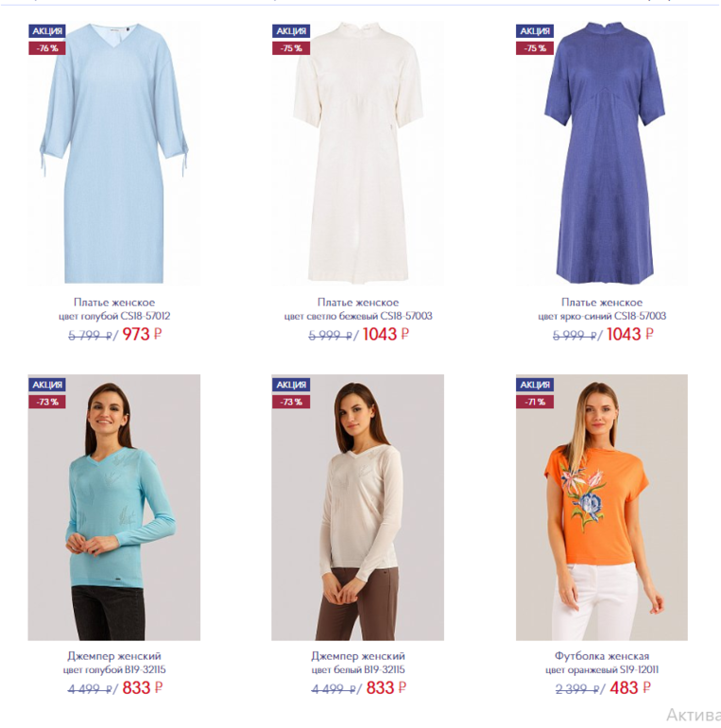
Task: Click the АКЦИЯ badge on orange t-shirt
Action: click(x=535, y=385)
